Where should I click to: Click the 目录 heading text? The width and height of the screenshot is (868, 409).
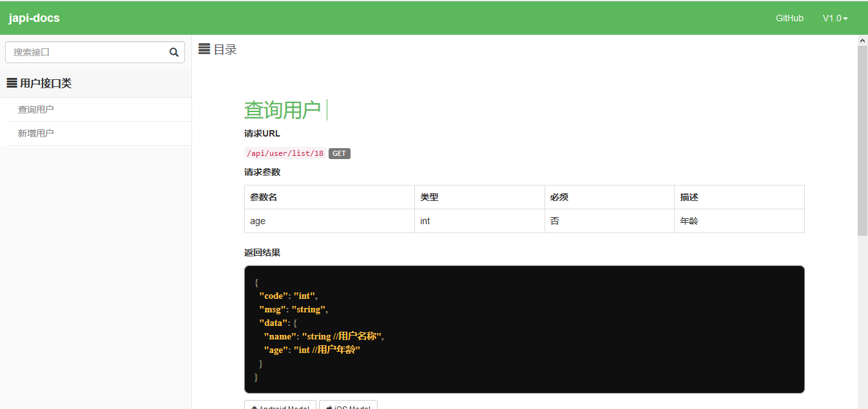point(226,50)
